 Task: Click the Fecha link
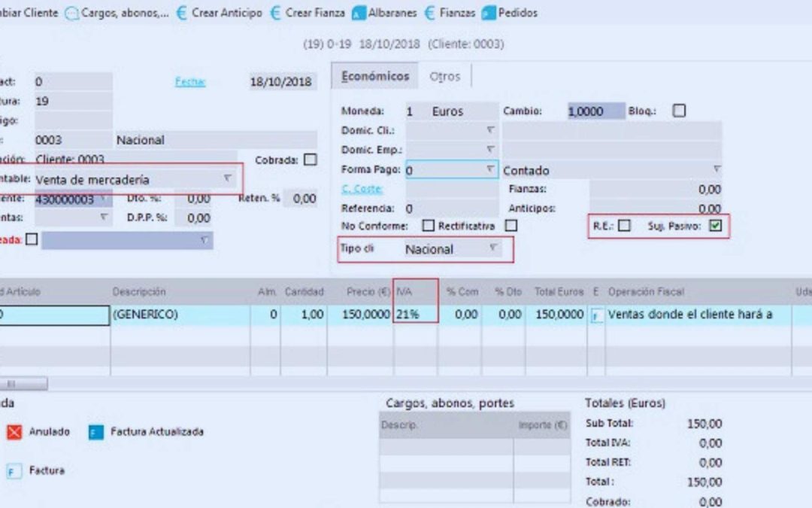point(189,81)
